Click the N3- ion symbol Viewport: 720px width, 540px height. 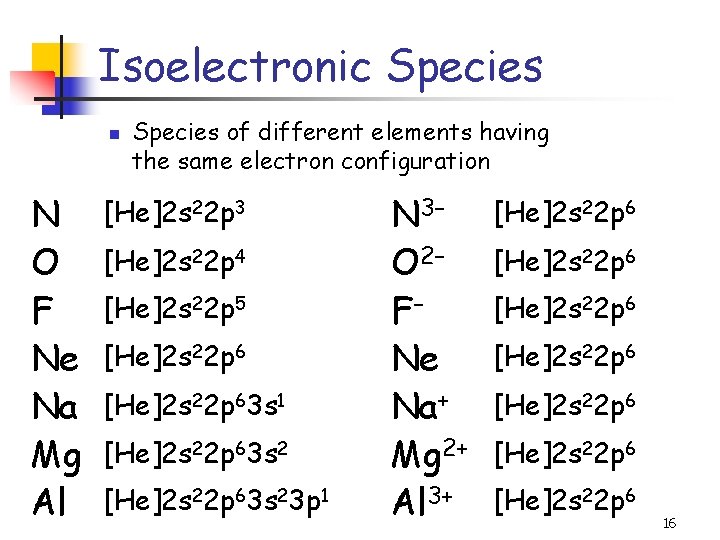click(x=418, y=214)
